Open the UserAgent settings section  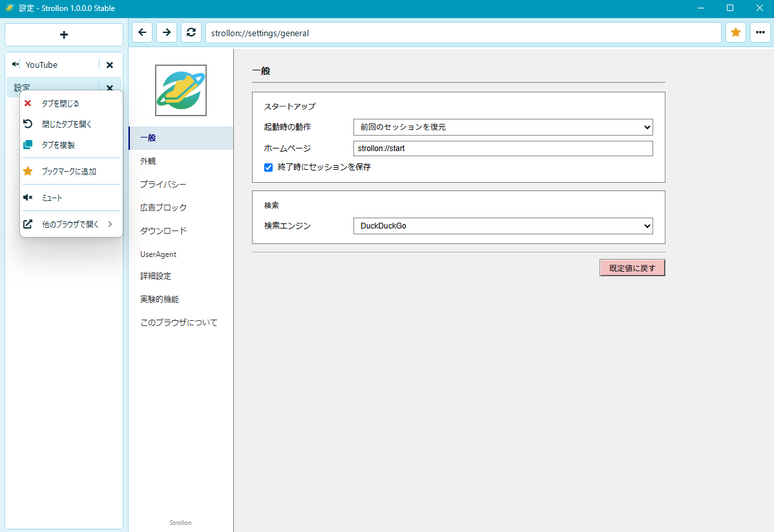pos(181,254)
